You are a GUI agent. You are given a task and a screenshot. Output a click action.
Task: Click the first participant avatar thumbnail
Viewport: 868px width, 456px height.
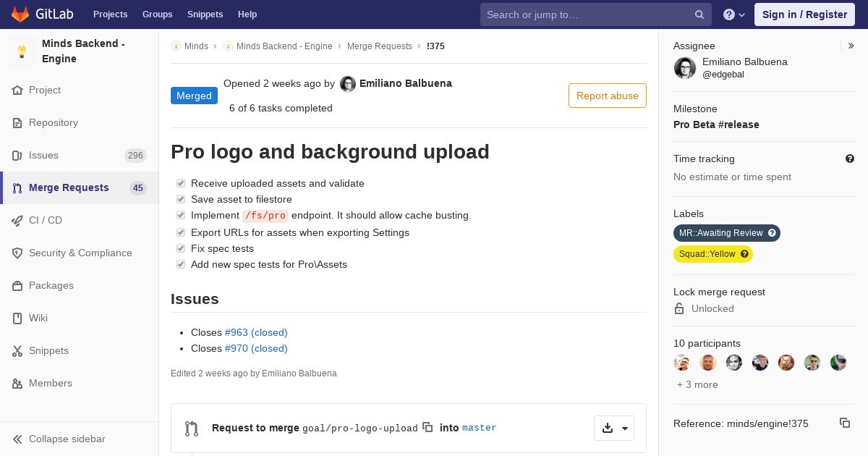(x=682, y=363)
